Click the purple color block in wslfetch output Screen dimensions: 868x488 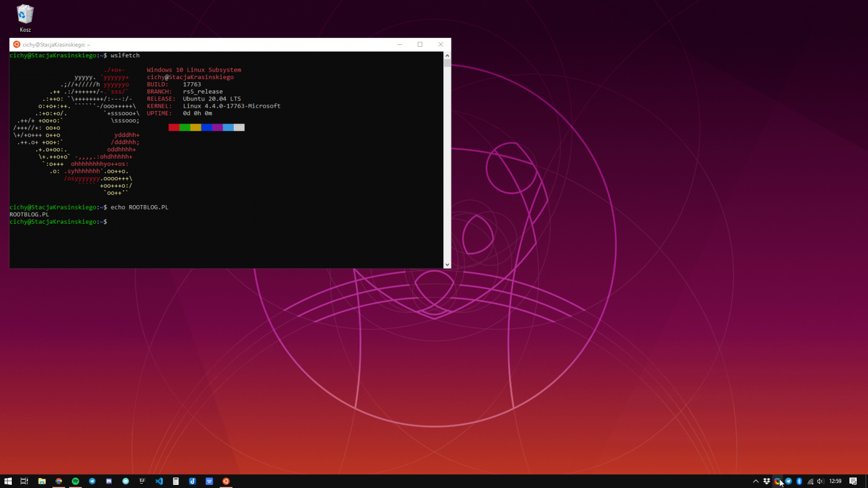pos(217,128)
